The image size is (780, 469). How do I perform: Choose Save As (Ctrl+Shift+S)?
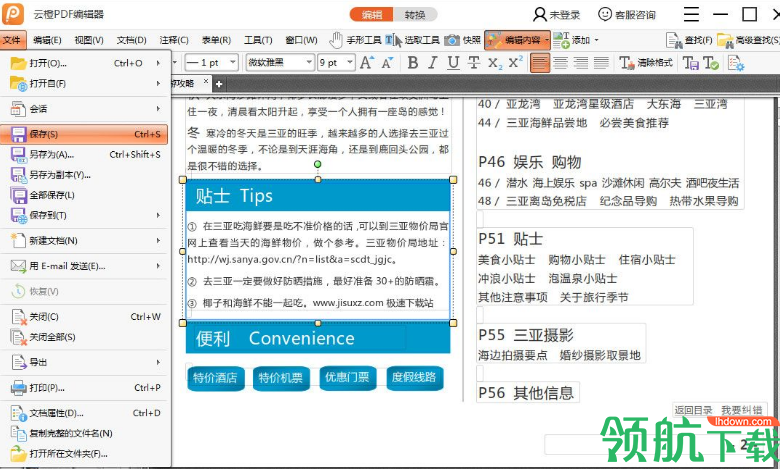tap(85, 155)
